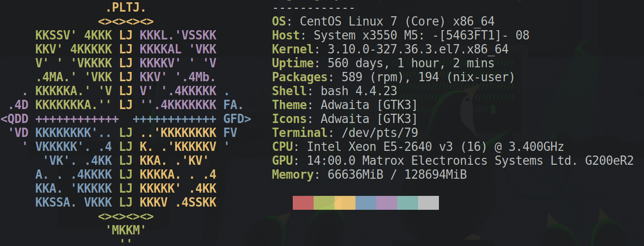The height and width of the screenshot is (246, 644).
Task: Click the Kernel version 3.10.0-327.36.3.el7.x86_64
Action: [418, 50]
